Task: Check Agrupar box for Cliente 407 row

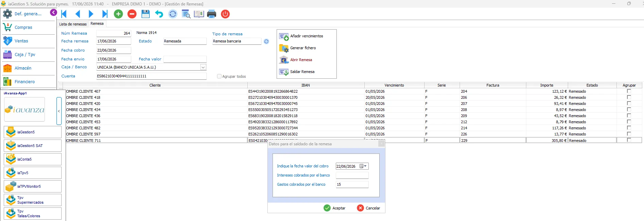Action: (629, 91)
